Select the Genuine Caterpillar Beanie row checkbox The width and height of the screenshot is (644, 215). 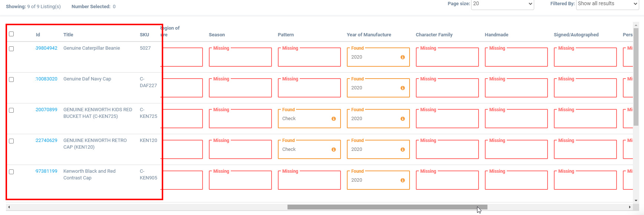[11, 49]
